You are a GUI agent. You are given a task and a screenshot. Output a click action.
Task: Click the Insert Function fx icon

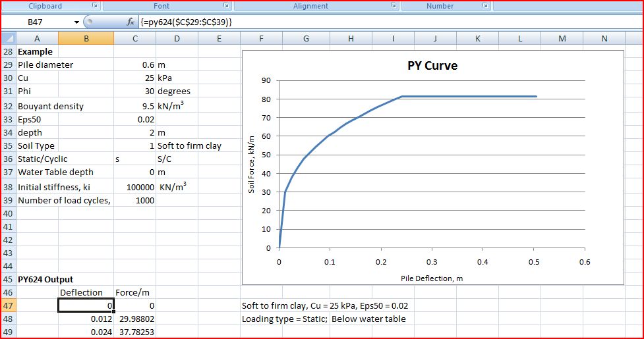click(131, 22)
